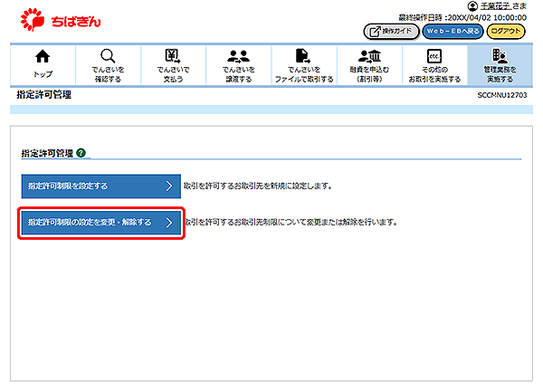This screenshot has height=392, width=543.
Task: Click the green help icon beside 指定許可管理
Action: [81, 153]
